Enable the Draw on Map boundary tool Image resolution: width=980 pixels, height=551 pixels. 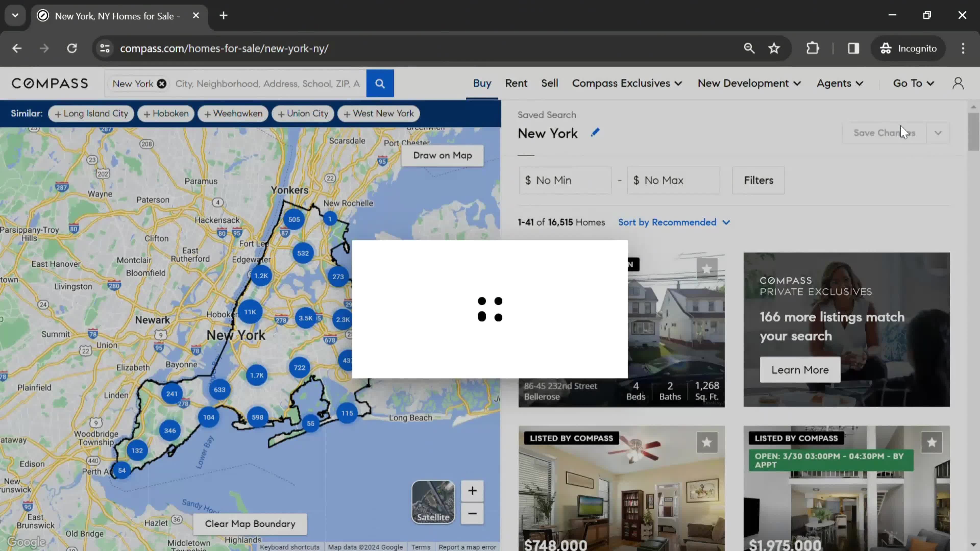click(443, 155)
